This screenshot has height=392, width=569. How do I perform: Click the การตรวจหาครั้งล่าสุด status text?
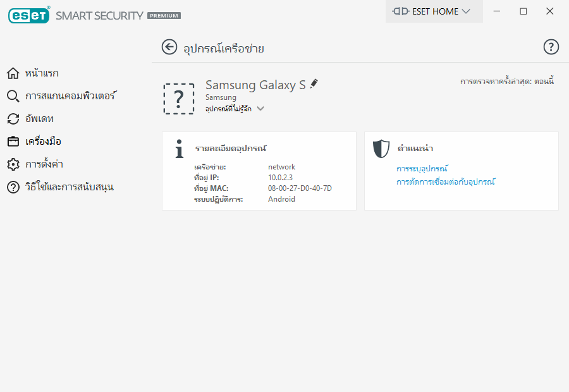pos(507,82)
